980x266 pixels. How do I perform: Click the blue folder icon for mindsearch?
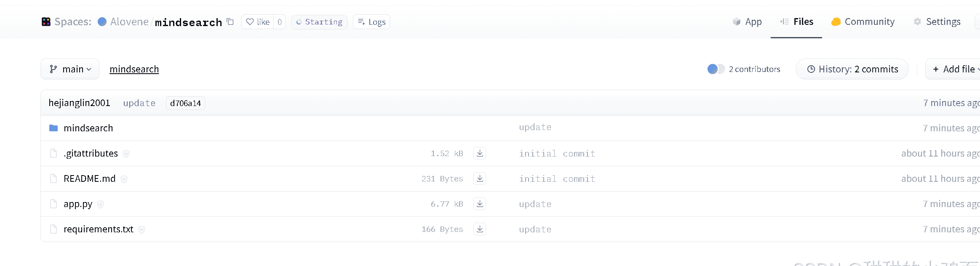[53, 128]
